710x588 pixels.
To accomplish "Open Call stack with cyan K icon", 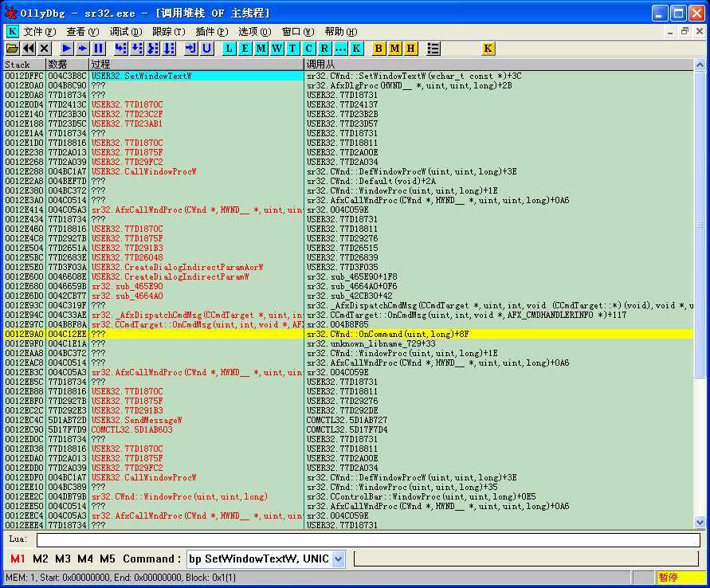I will 356,48.
